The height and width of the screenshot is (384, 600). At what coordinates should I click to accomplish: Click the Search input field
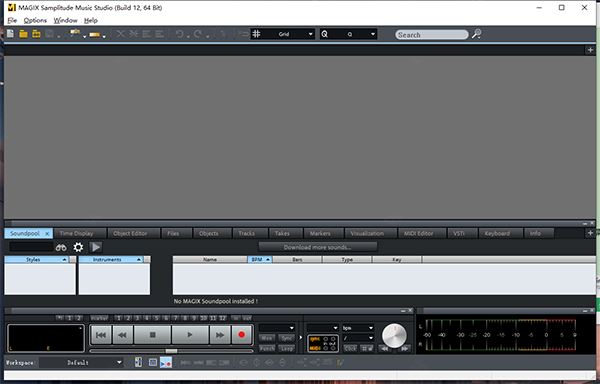[x=432, y=34]
